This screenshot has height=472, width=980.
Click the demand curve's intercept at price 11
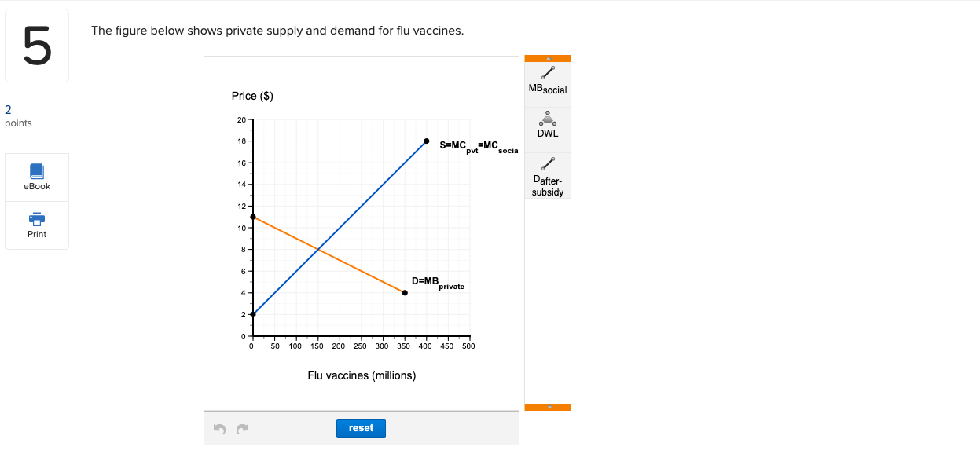point(251,217)
